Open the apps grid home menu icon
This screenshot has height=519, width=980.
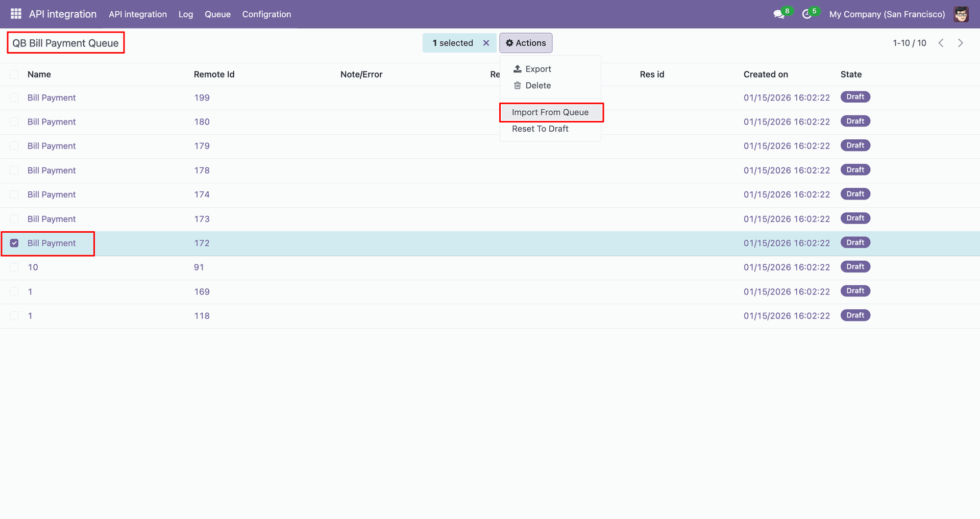point(16,14)
